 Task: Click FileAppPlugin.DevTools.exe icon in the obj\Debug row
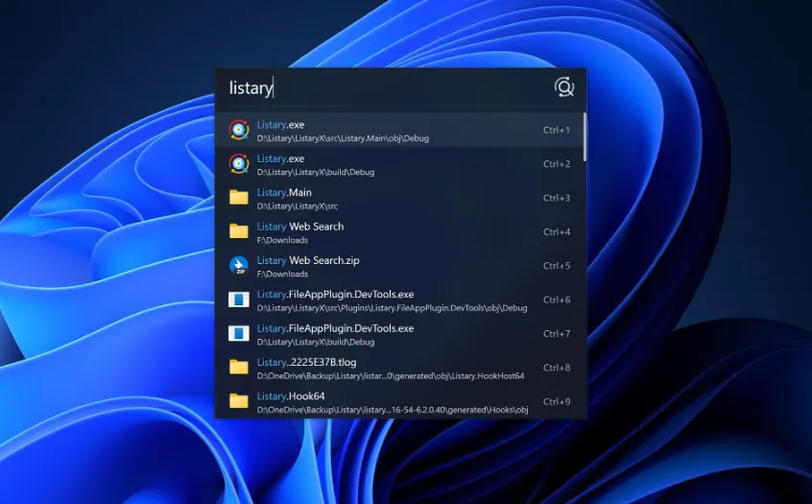tap(239, 300)
